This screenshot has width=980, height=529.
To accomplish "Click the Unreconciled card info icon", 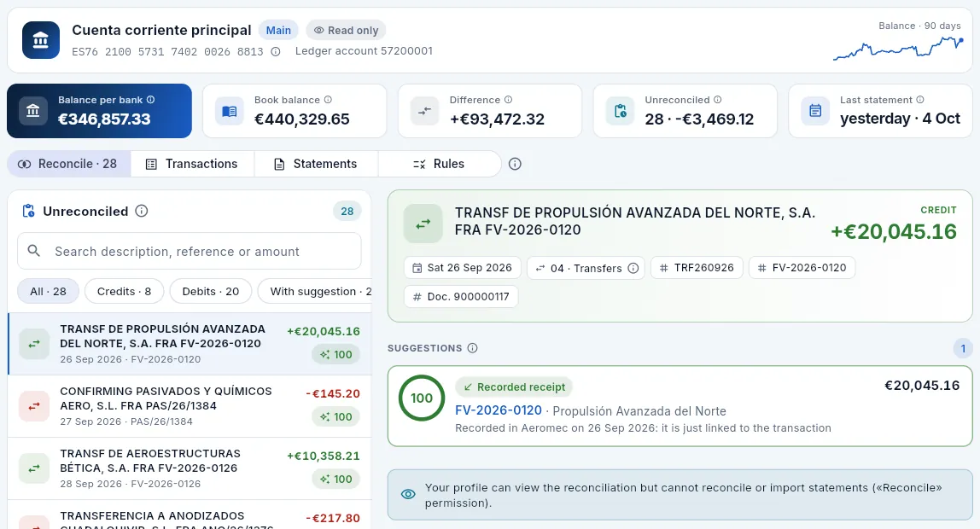I will [x=717, y=100].
